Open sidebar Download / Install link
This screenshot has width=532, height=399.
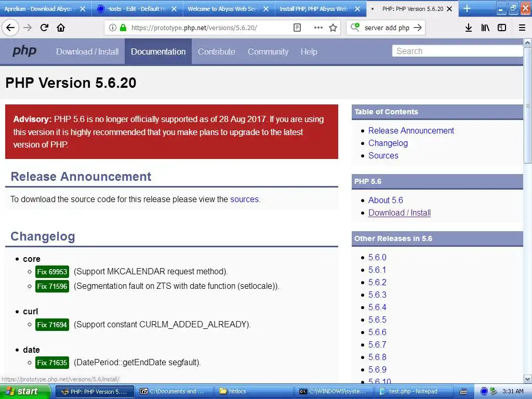pos(400,212)
